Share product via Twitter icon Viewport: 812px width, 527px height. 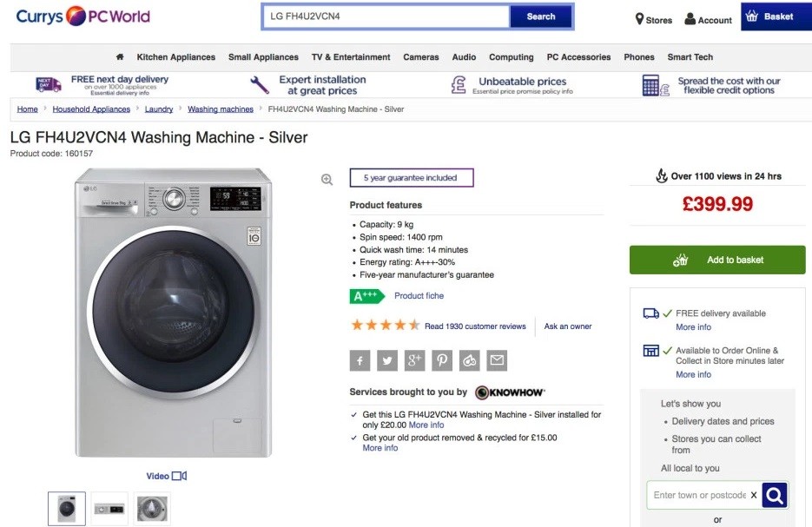click(387, 360)
